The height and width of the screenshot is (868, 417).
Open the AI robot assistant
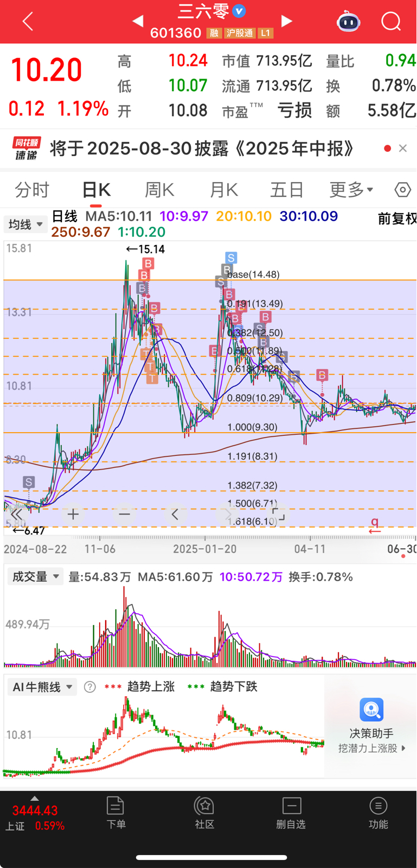tap(349, 22)
